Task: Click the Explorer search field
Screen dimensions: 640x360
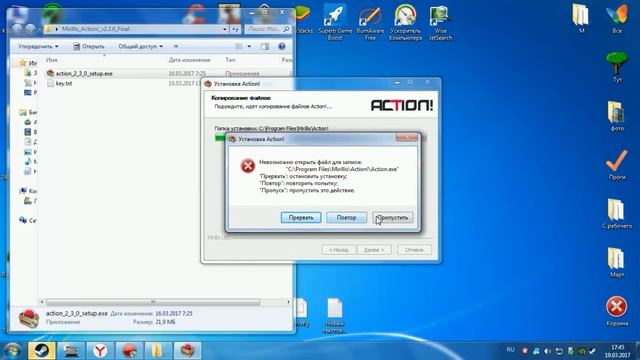Action: click(268, 29)
